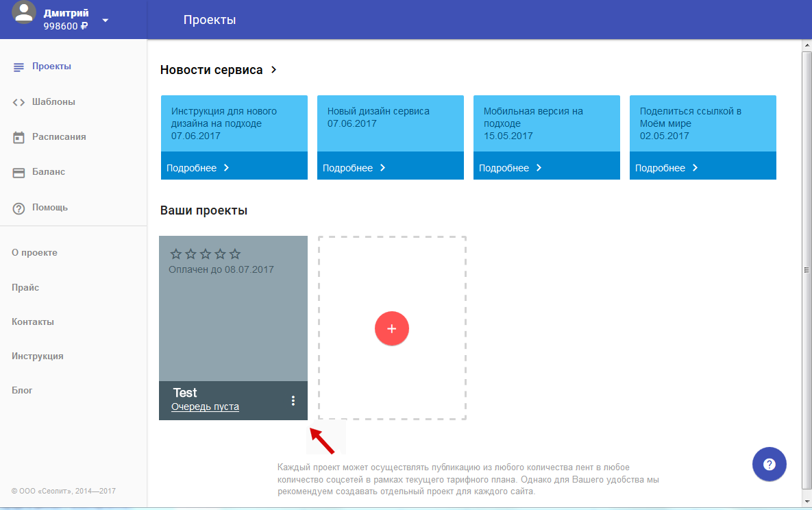Go to Контакты in the sidebar
Image resolution: width=812 pixels, height=510 pixels.
coord(33,322)
